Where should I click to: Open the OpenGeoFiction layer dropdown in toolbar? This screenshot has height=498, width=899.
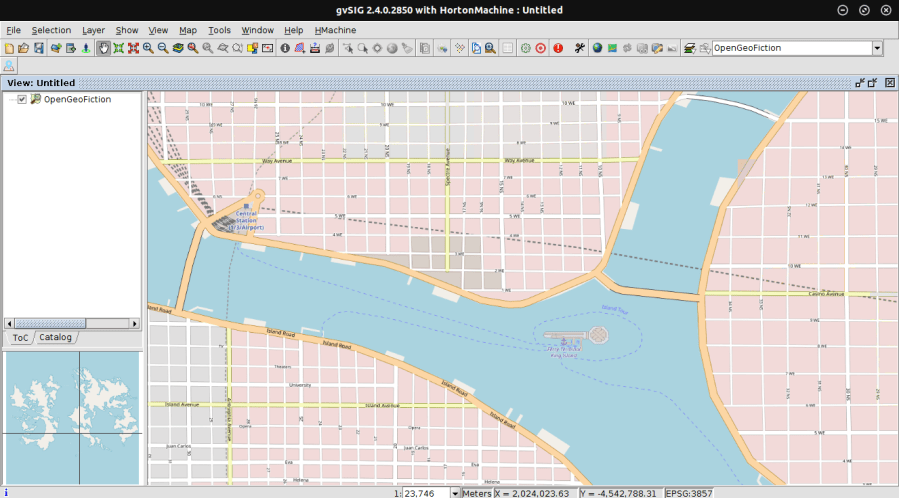pyautogui.click(x=877, y=48)
